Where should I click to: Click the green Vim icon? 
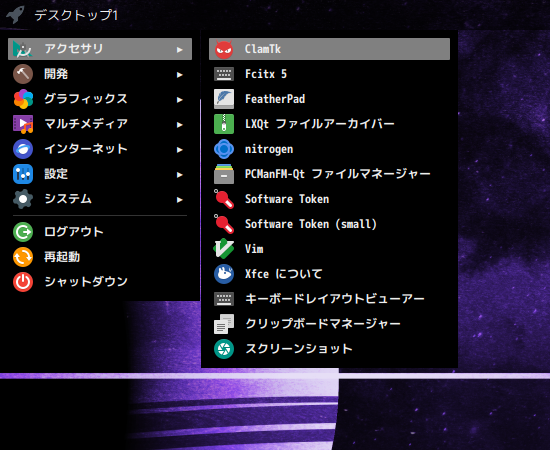224,249
